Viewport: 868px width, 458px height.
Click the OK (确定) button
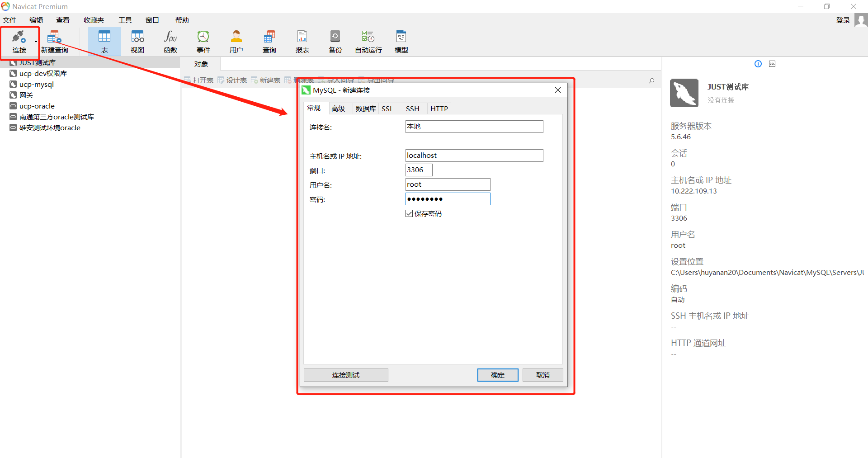(x=498, y=375)
